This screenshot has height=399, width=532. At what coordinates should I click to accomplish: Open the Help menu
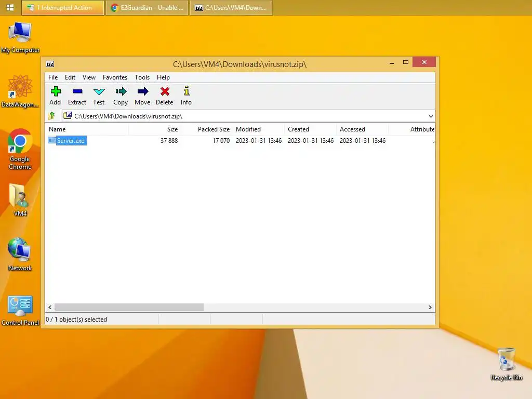163,77
